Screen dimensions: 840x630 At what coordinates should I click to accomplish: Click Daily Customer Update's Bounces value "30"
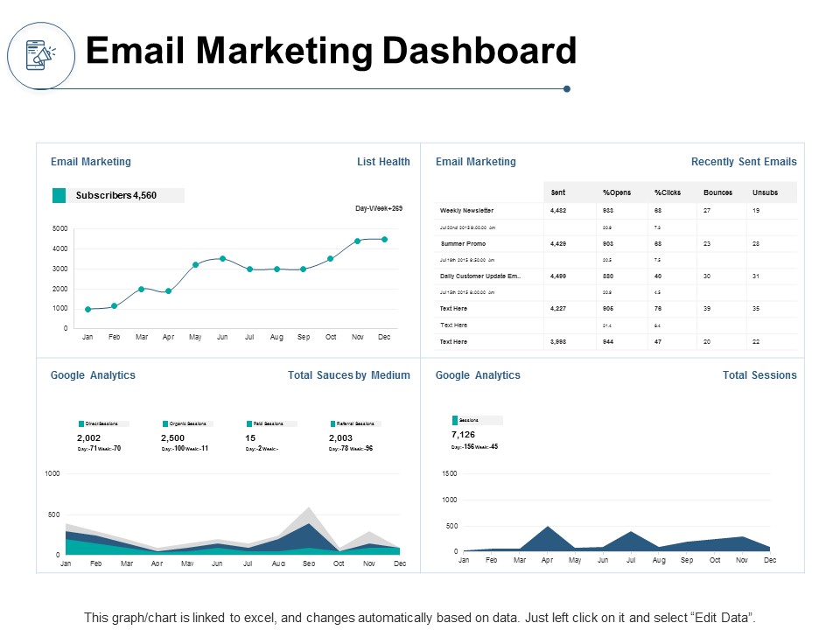pos(707,276)
